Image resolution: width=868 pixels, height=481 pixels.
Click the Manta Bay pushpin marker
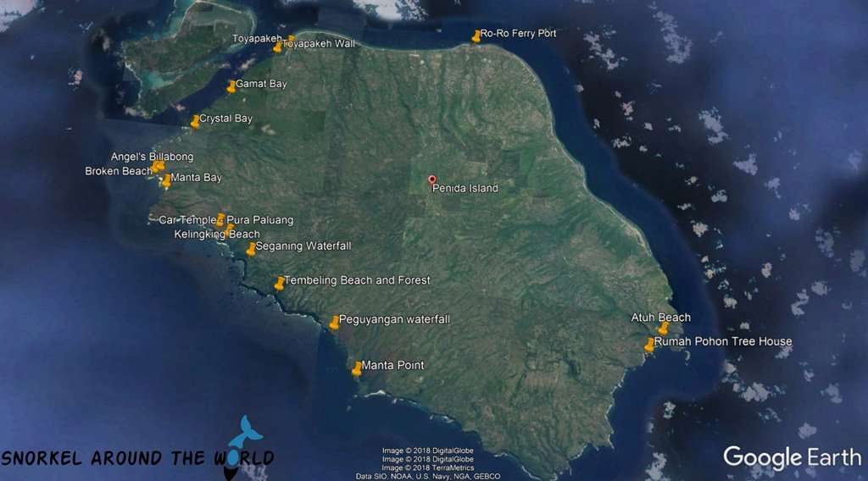[167, 180]
